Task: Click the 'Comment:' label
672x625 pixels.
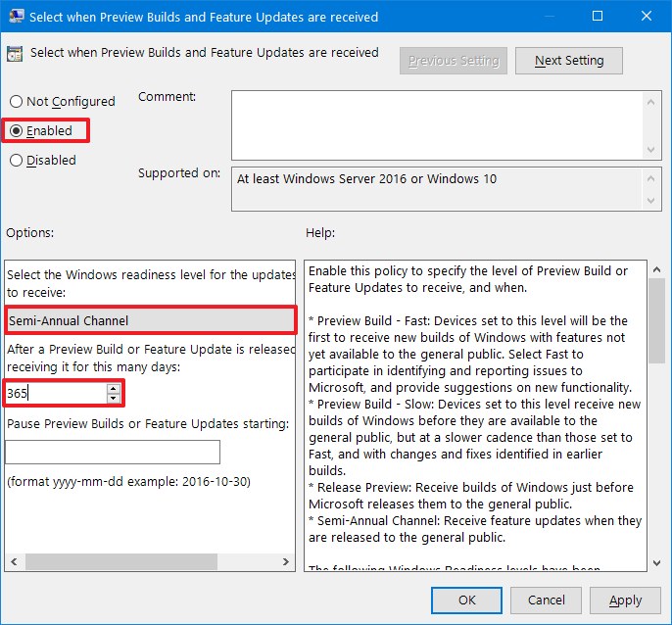Action: click(x=167, y=97)
